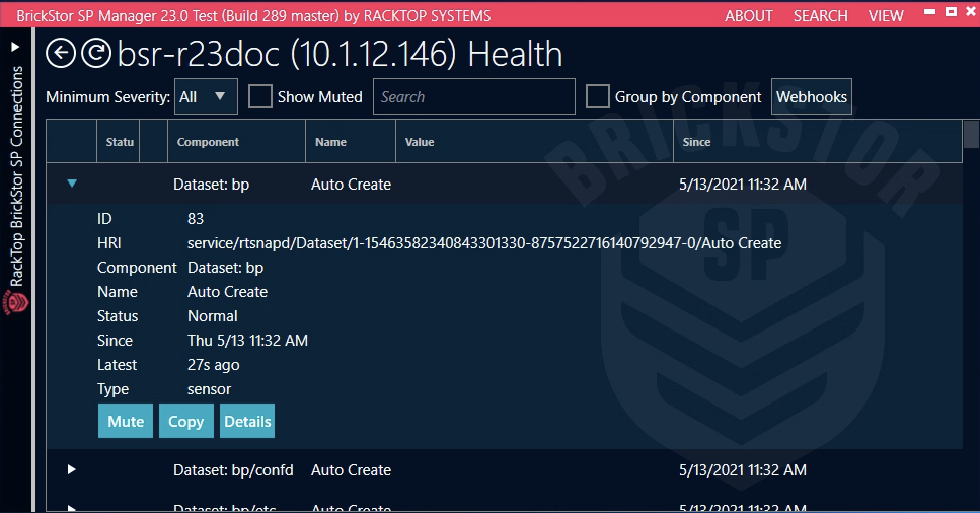The width and height of the screenshot is (980, 513).
Task: Expand the RackTop connections sidebar arrow
Action: [15, 47]
